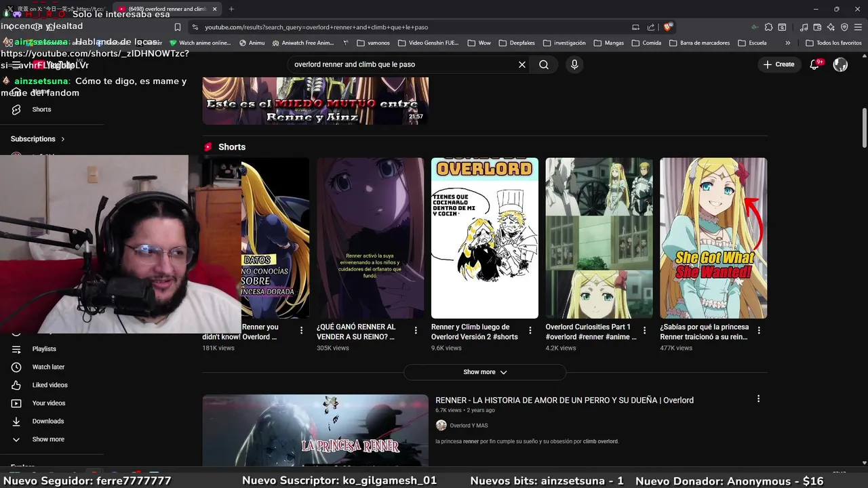The height and width of the screenshot is (488, 868).
Task: Open options for '¿QUÉ GANÓ RENNER' short
Action: [416, 330]
